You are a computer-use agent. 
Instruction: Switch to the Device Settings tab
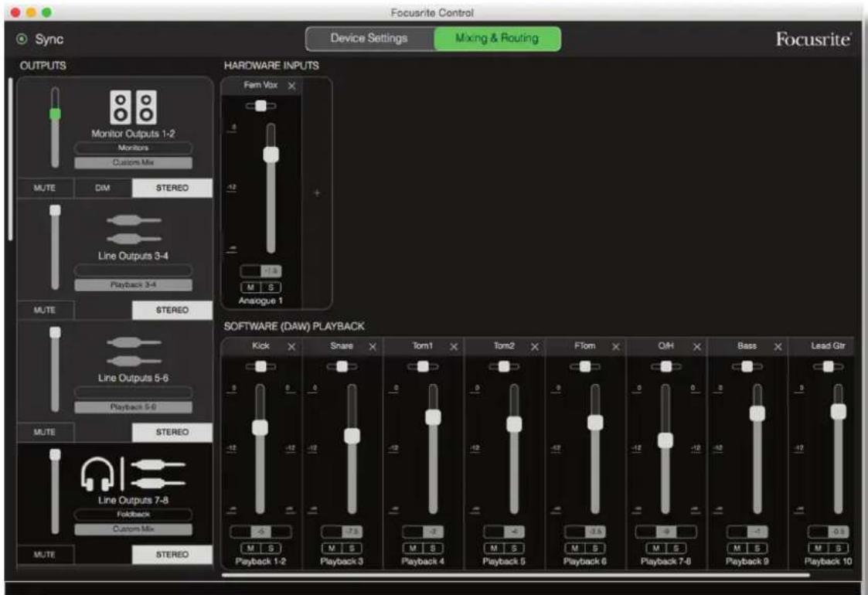[369, 38]
